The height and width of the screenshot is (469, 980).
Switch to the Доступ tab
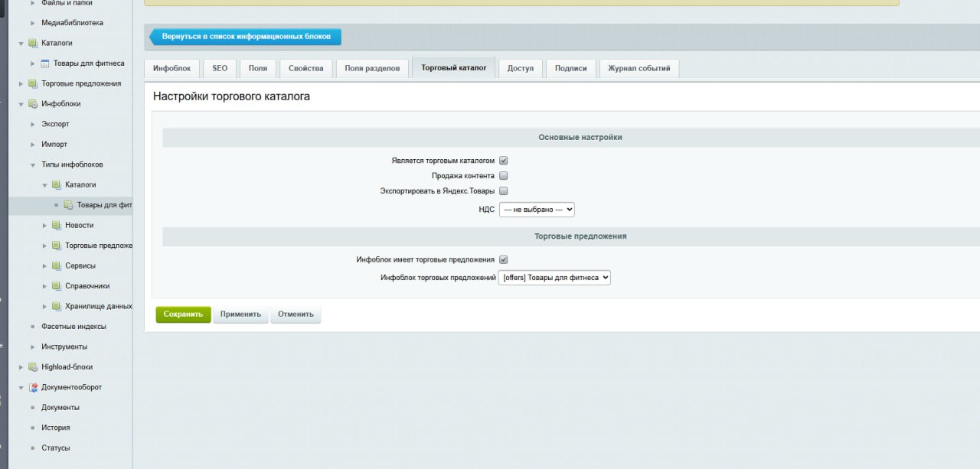521,68
